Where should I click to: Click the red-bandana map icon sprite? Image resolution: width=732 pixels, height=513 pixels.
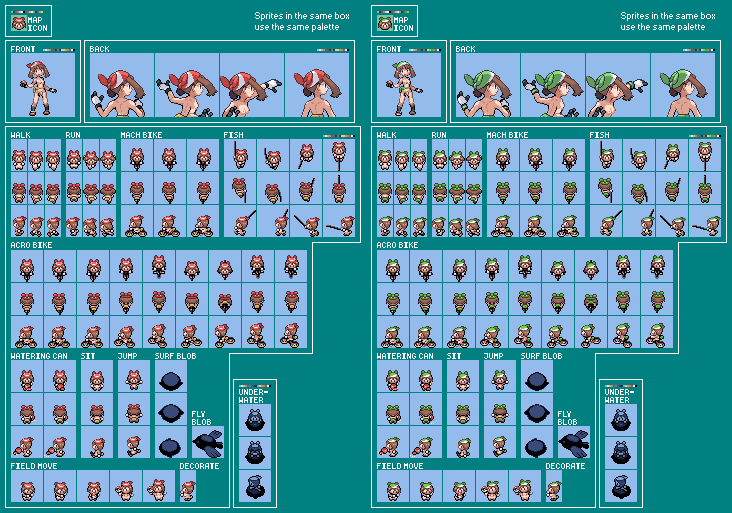point(19,23)
